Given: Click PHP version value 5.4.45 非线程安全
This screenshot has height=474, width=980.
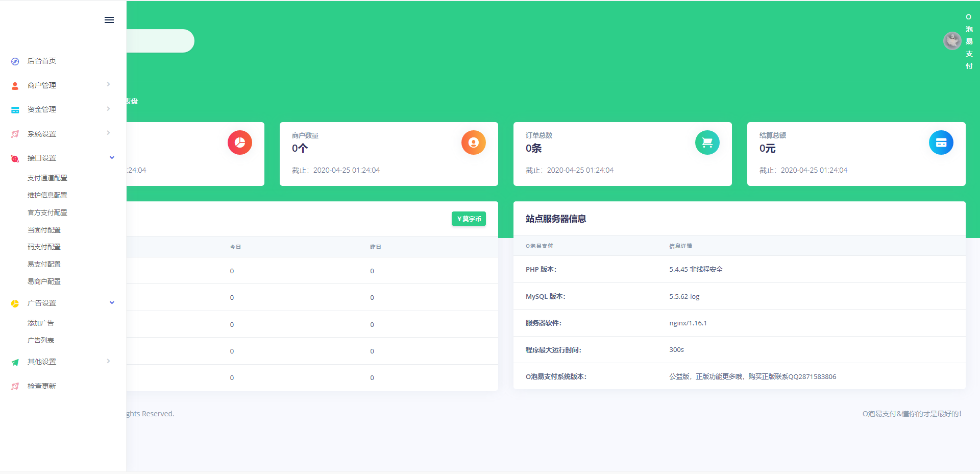Looking at the screenshot, I should 696,269.
